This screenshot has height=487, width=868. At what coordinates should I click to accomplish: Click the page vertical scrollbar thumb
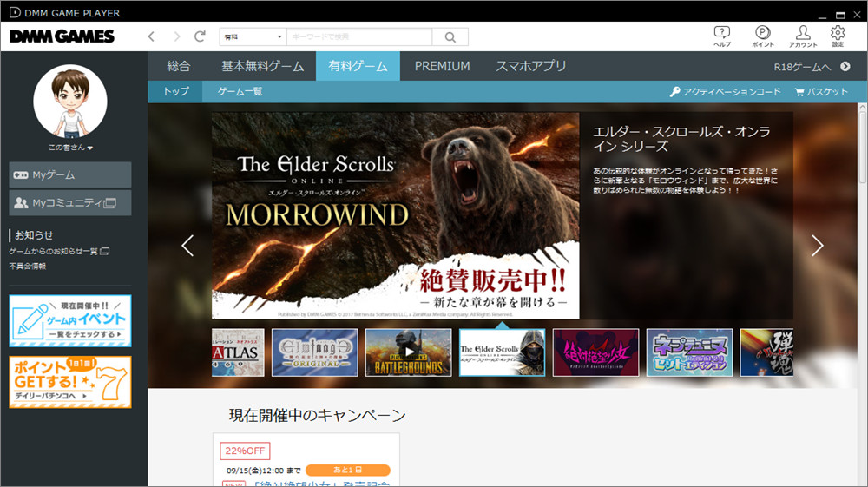(x=862, y=148)
